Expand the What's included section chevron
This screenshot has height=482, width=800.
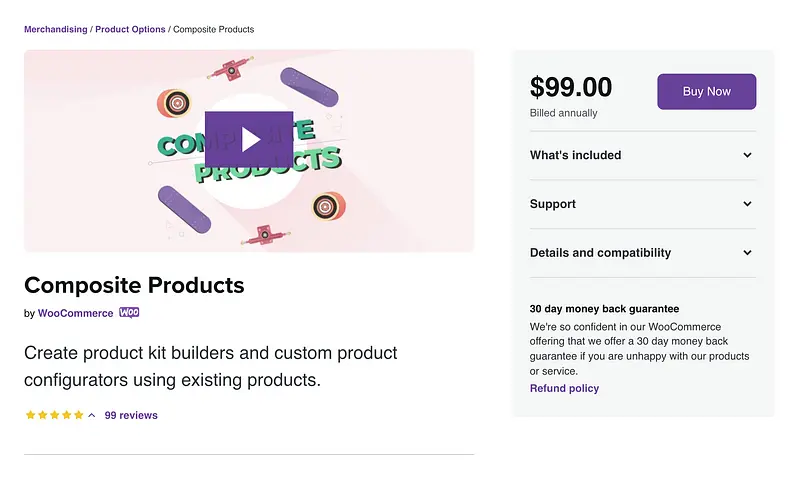tap(747, 156)
